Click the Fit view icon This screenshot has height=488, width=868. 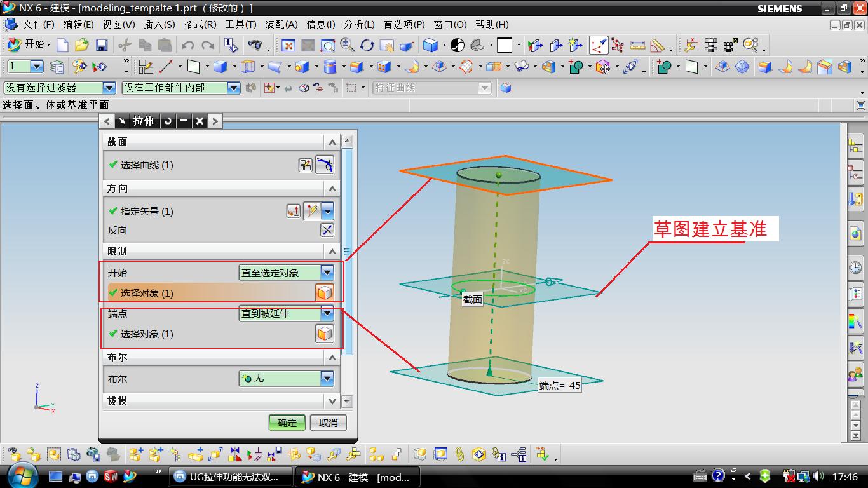[x=288, y=45]
